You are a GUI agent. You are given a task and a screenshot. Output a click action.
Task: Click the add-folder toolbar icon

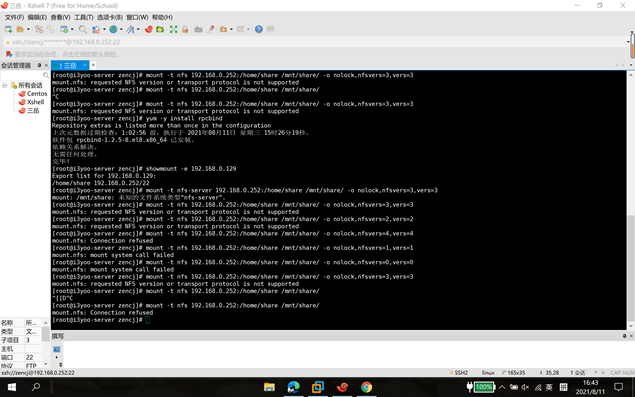point(223,29)
